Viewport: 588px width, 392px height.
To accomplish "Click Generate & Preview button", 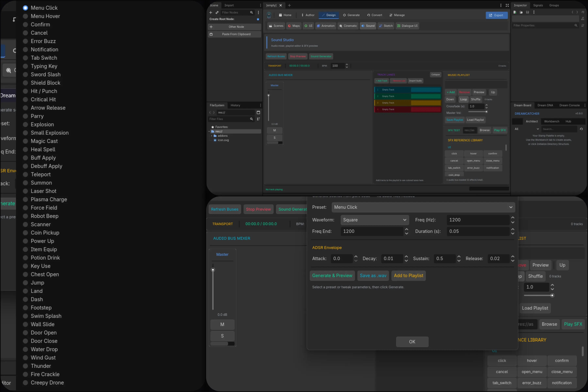I will point(332,276).
